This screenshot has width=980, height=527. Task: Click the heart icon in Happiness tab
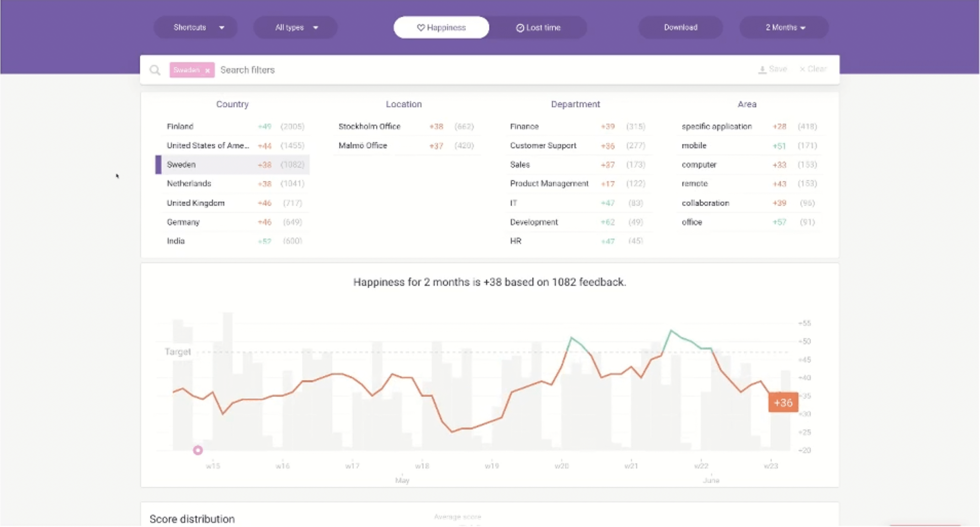421,28
